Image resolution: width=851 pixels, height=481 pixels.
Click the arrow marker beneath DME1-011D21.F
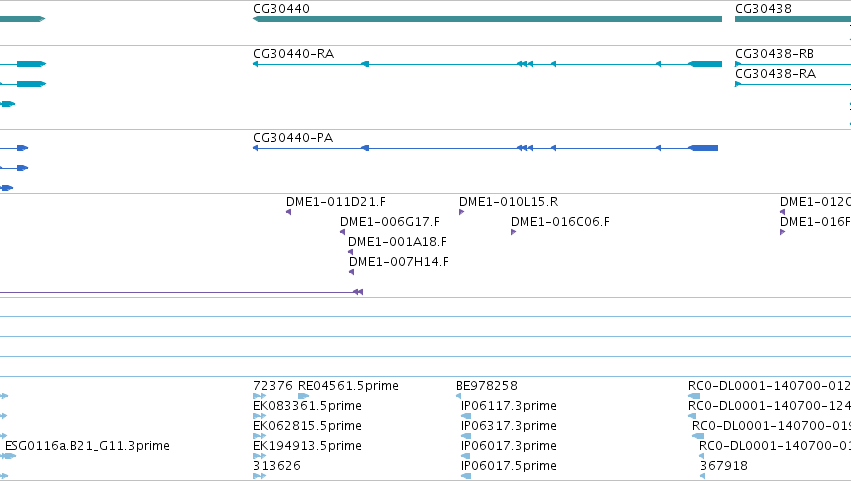[x=289, y=212]
